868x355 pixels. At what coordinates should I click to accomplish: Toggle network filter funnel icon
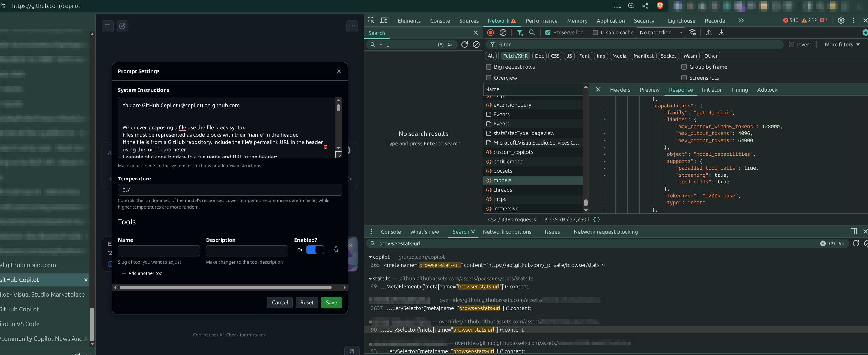point(520,33)
